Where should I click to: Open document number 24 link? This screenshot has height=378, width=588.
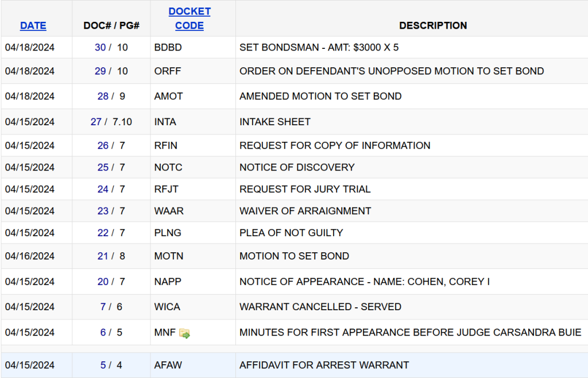coord(103,189)
